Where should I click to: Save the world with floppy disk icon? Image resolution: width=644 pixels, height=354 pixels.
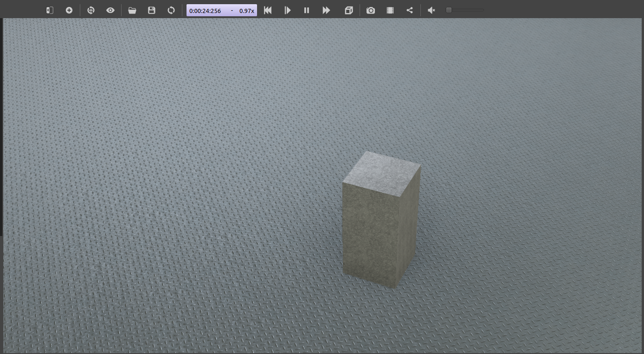(152, 10)
